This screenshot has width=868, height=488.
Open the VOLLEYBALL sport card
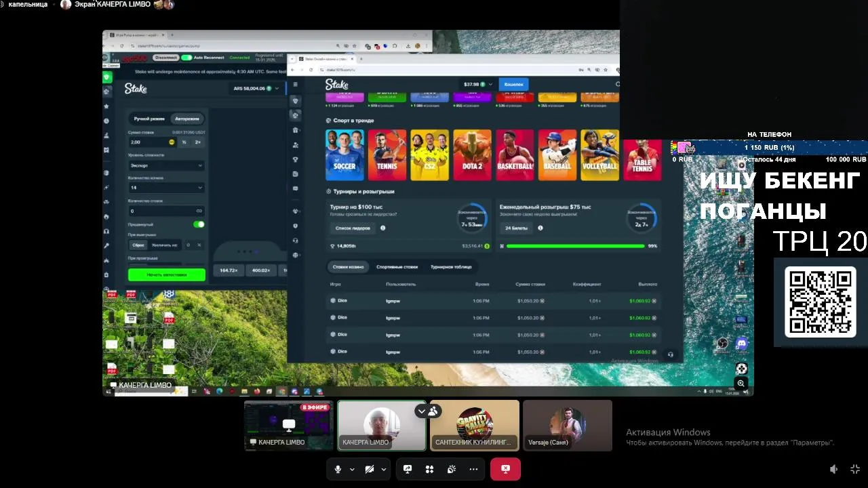(599, 155)
